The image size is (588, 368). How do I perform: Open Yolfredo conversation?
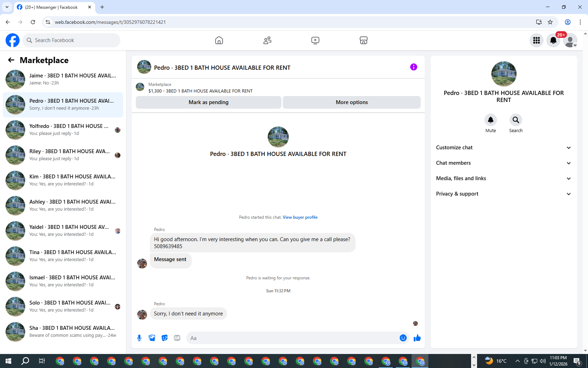[x=63, y=130]
